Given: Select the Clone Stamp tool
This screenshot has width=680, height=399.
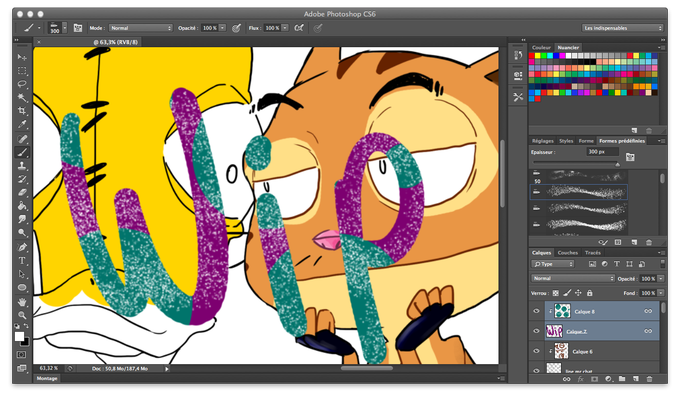Looking at the screenshot, I should click(x=22, y=166).
